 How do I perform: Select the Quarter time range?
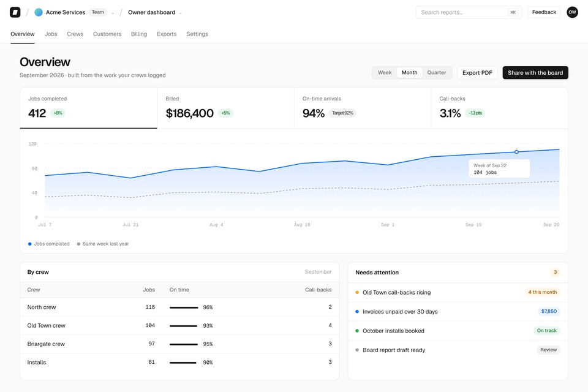tap(437, 73)
